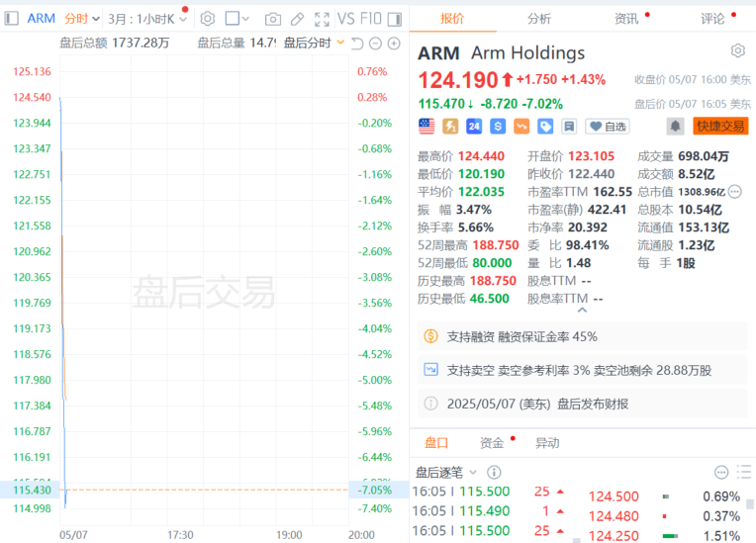Click the order book list view icon

pyautogui.click(x=744, y=472)
